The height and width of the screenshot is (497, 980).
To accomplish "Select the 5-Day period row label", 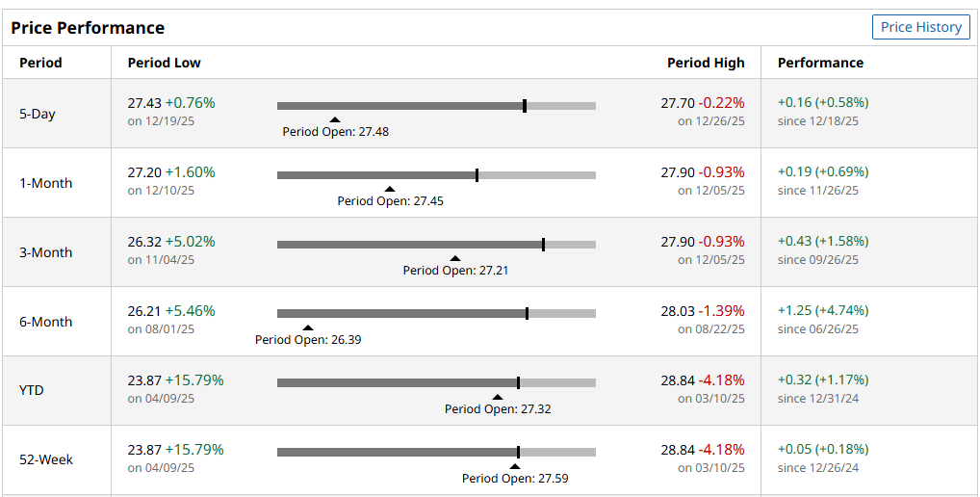I will coord(38,114).
